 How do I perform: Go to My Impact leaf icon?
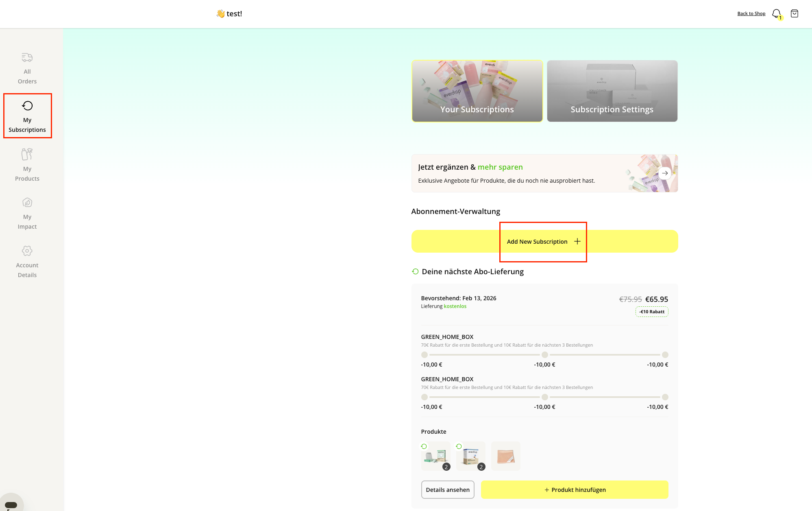pos(27,203)
